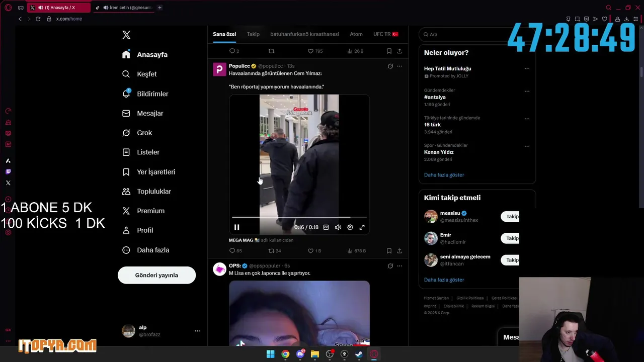Open account menu dots next to alp
The height and width of the screenshot is (362, 644).
[197, 331]
